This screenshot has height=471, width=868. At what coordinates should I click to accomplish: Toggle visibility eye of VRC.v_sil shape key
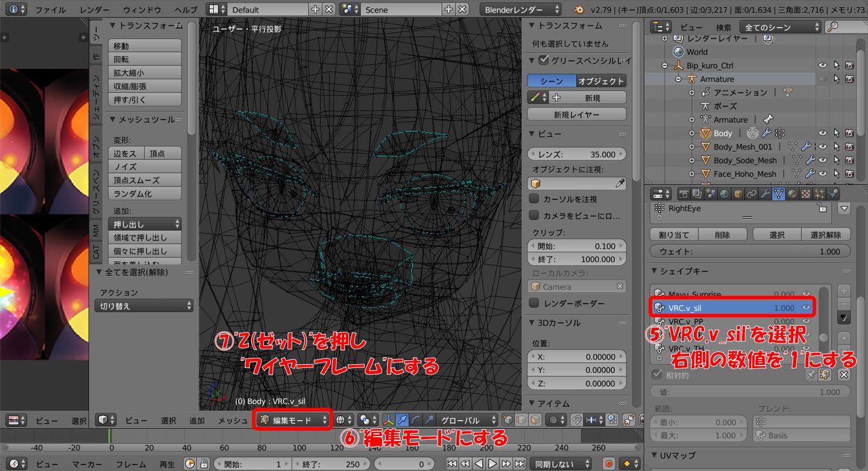(807, 307)
